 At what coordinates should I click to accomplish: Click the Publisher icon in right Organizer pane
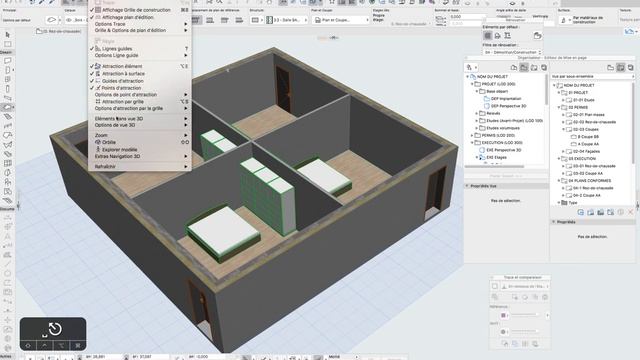point(630,67)
